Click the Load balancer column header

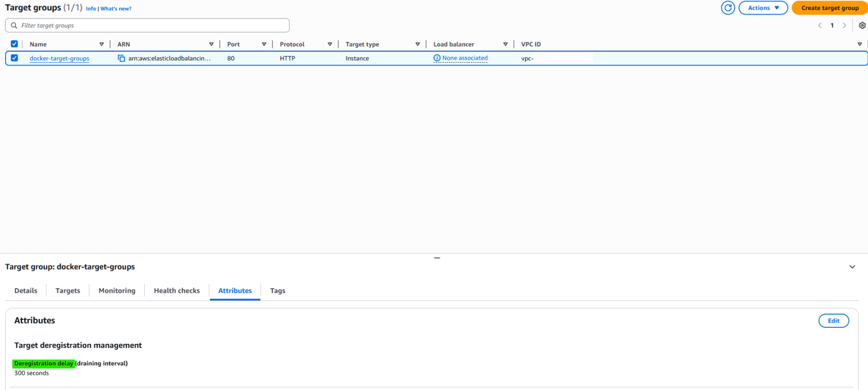pos(453,44)
